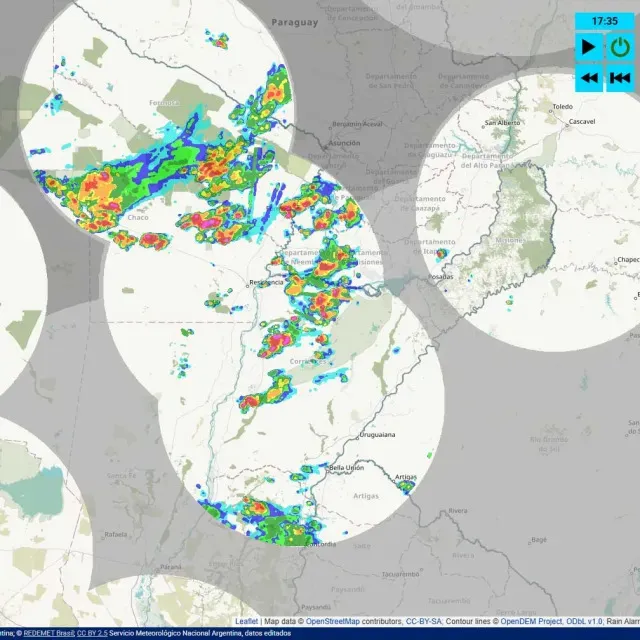Click the Paraguay country label
The image size is (640, 640).
click(x=295, y=22)
